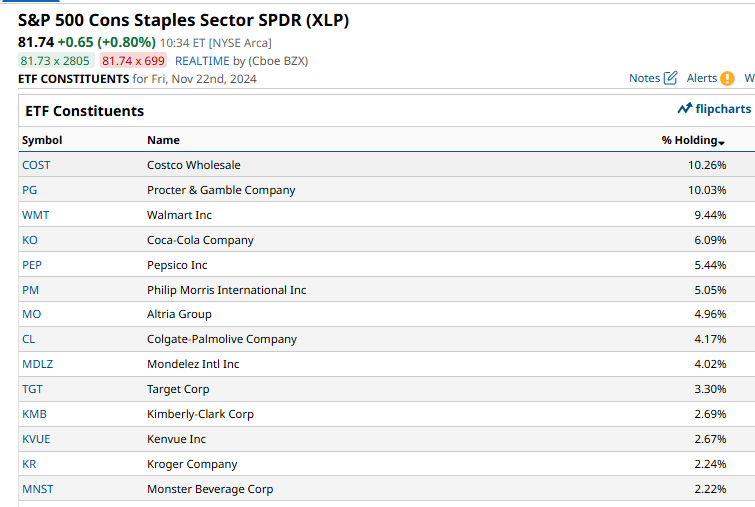Click the 3.30% holding value
The height and width of the screenshot is (507, 755).
tap(710, 390)
